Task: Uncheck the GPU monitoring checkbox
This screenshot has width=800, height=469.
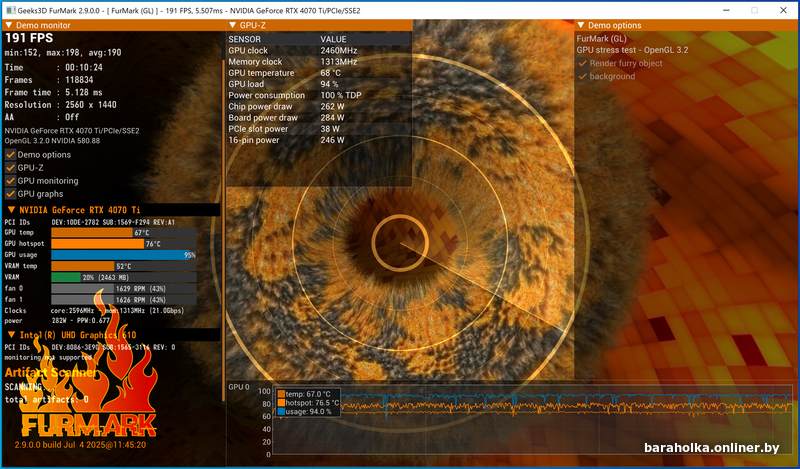Action: coord(10,181)
